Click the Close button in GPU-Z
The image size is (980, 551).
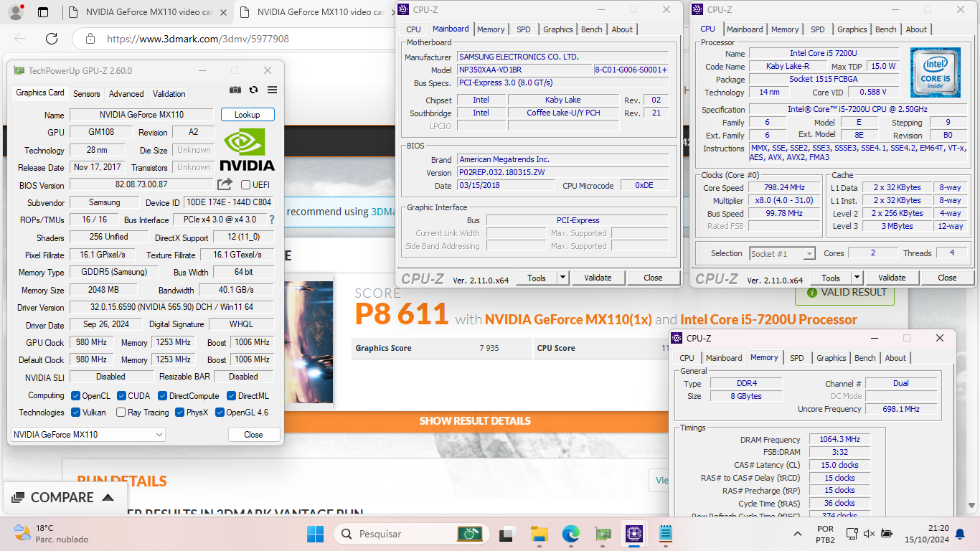pos(253,435)
